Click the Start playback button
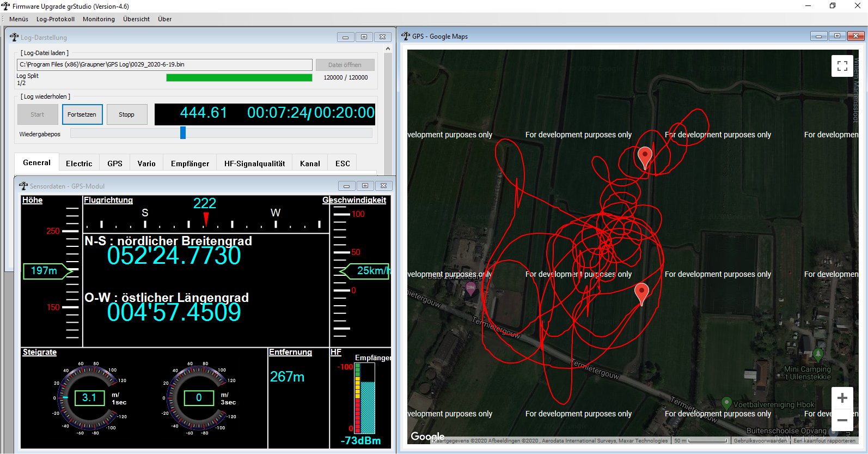The image size is (868, 454). pyautogui.click(x=38, y=114)
